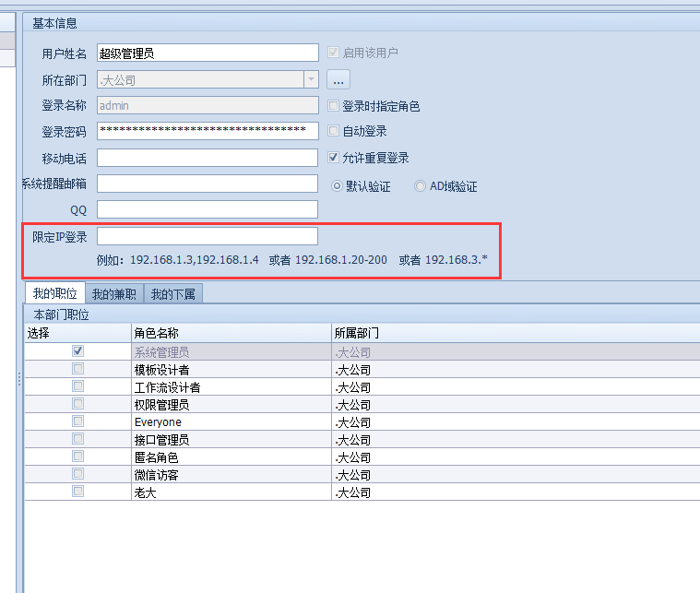Click the QQ input field
700x593 pixels.
click(208, 209)
